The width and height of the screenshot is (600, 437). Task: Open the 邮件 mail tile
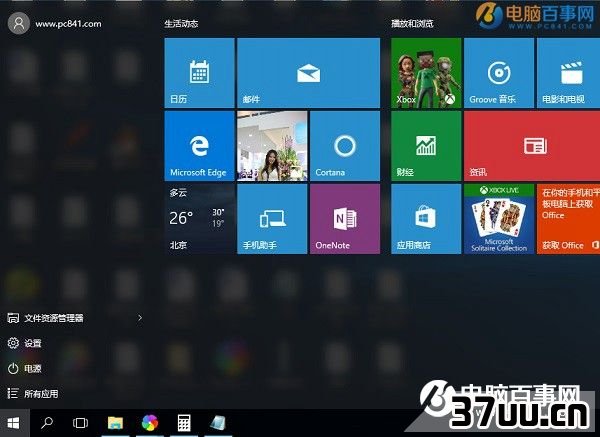tap(308, 73)
